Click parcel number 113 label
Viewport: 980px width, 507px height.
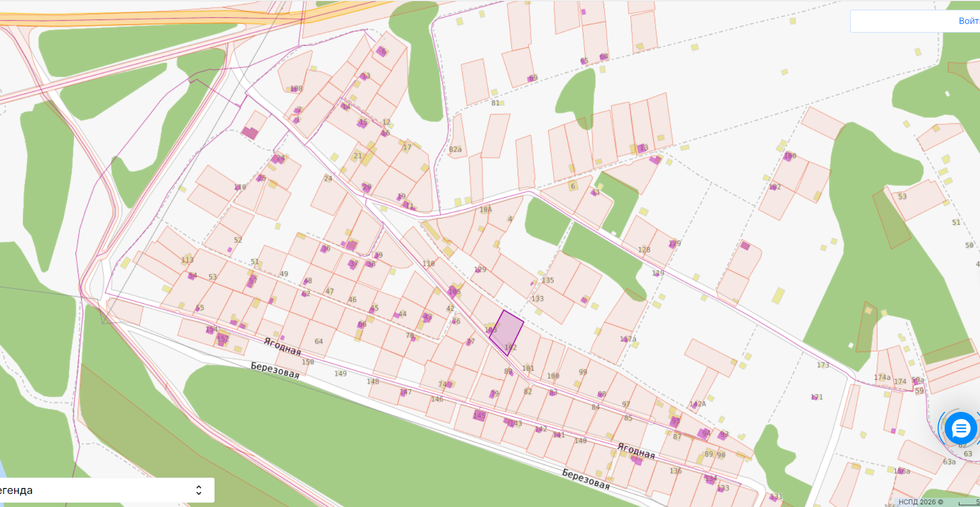click(x=187, y=260)
